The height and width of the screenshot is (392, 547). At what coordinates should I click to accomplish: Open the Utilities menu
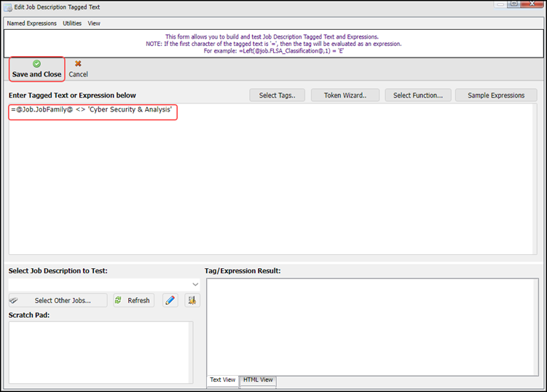(x=72, y=23)
